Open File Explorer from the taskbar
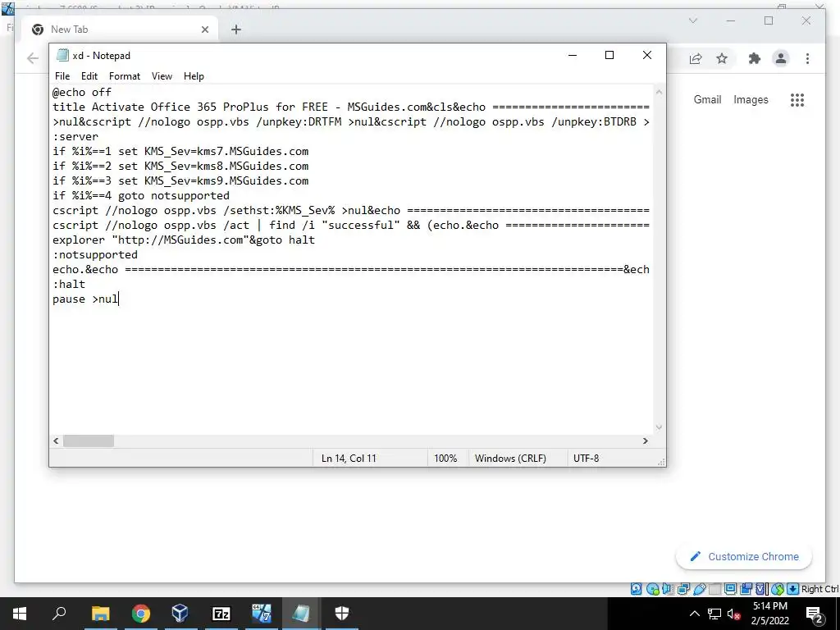 pos(100,614)
